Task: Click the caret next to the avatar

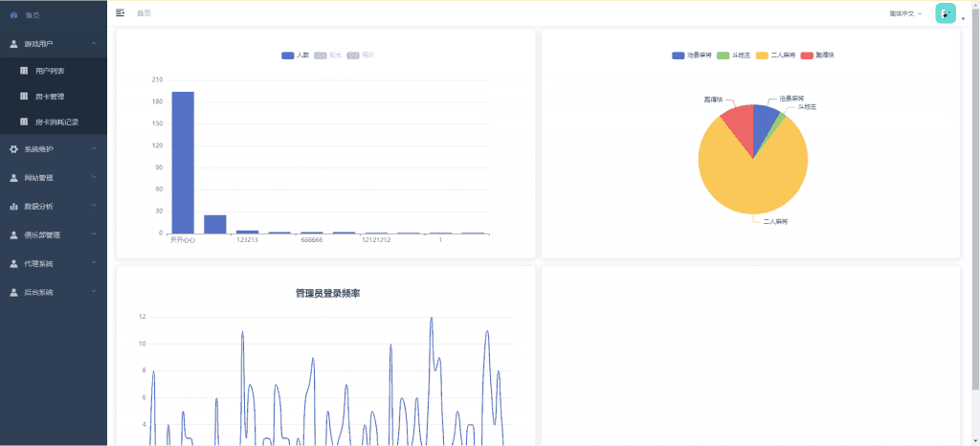Action: pyautogui.click(x=963, y=19)
